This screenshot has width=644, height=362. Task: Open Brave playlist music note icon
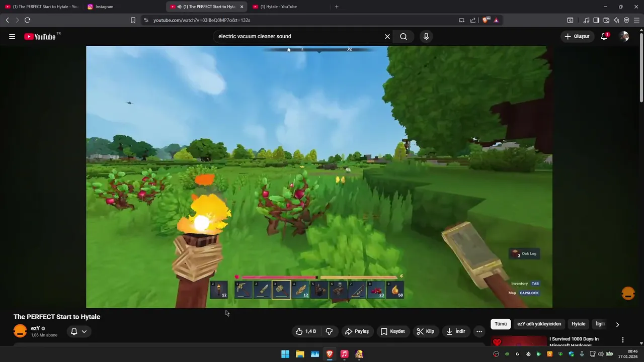586,20
